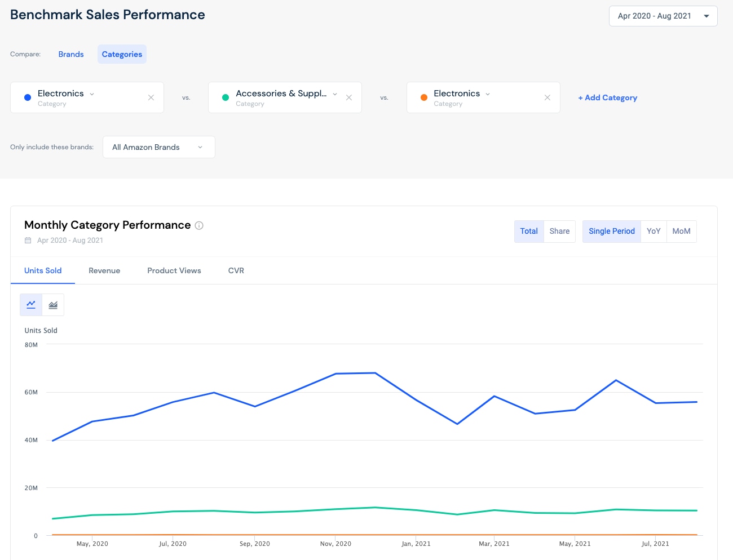
Task: Remove the blue Electronics category
Action: point(151,97)
